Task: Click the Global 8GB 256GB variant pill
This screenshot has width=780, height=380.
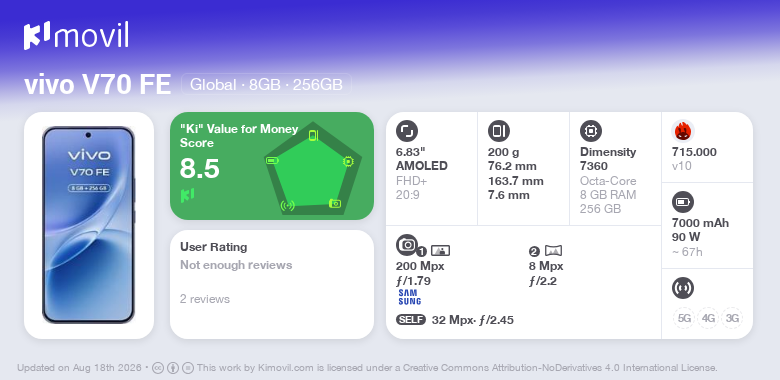Action: click(x=266, y=85)
